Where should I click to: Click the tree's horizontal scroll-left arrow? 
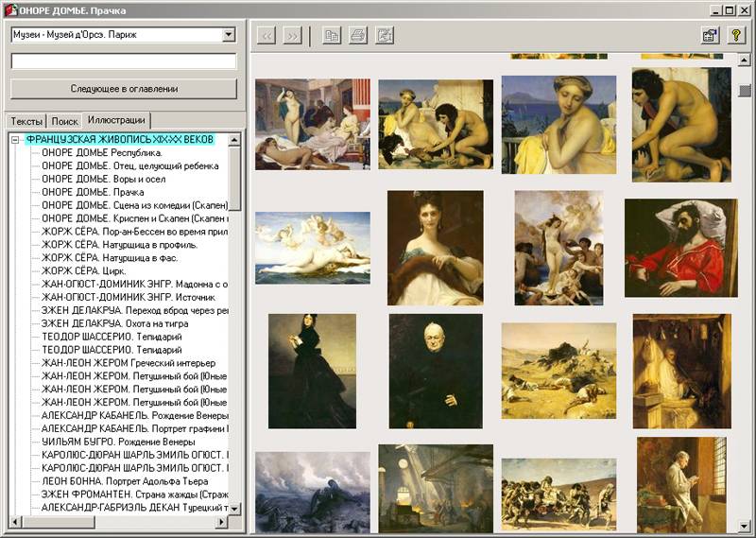(15, 522)
